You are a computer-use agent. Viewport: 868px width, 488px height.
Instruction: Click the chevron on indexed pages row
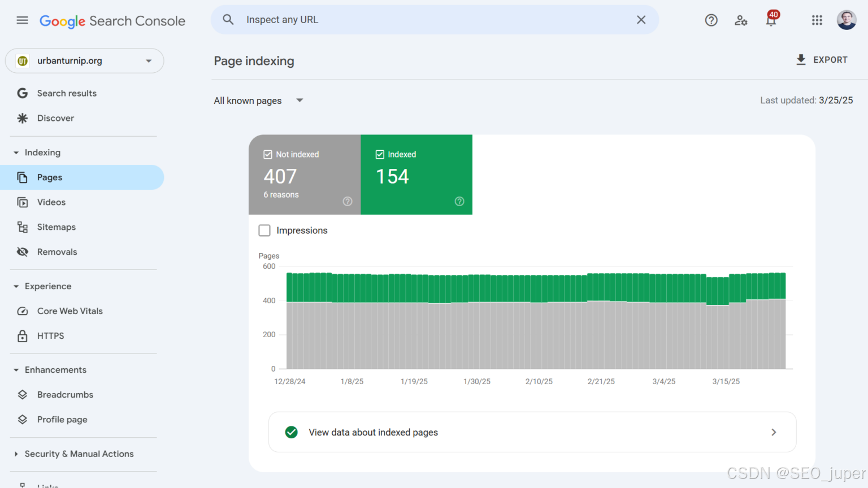tap(774, 432)
